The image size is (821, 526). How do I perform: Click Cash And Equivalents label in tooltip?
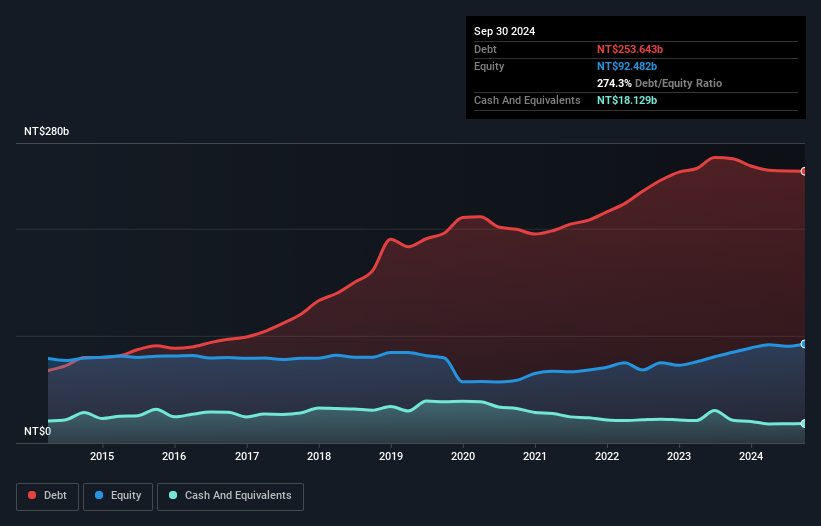(x=527, y=100)
